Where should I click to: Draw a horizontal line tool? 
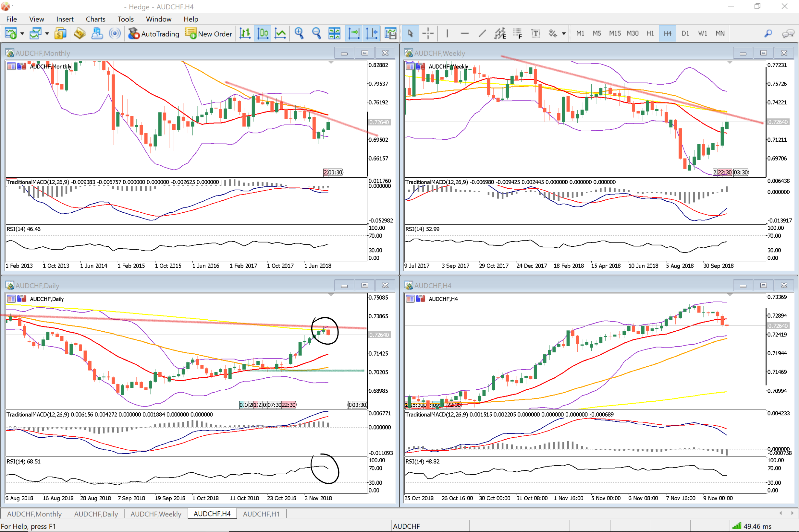(x=464, y=33)
